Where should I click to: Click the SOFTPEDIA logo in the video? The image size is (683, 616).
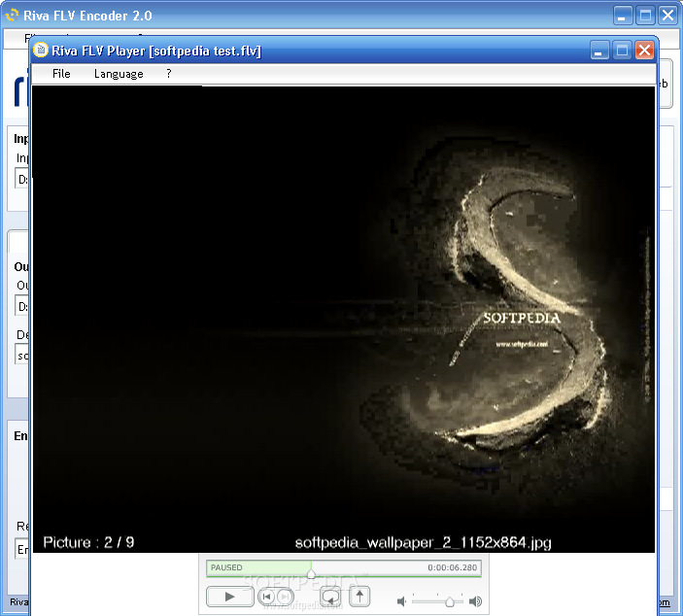(522, 318)
